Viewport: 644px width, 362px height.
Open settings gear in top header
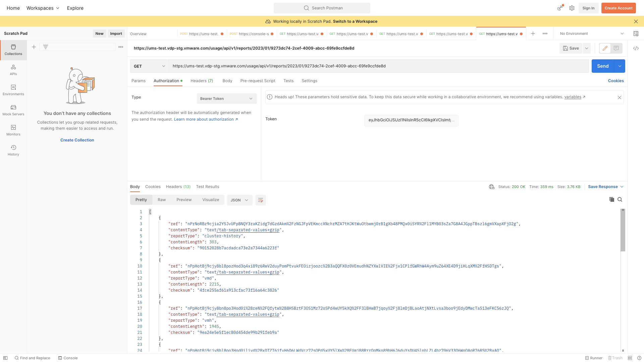(572, 8)
